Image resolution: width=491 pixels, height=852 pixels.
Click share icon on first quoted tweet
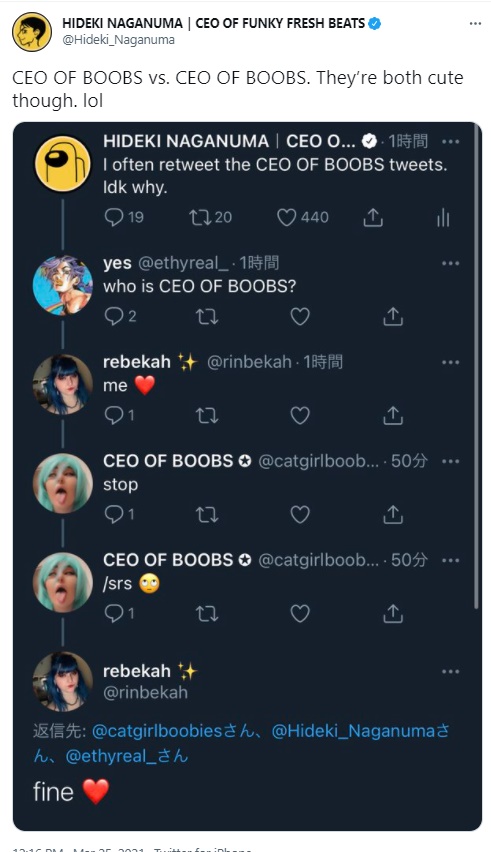[373, 217]
